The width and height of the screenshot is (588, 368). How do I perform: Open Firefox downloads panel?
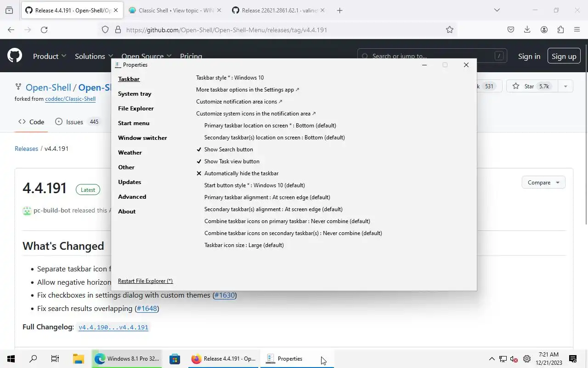[527, 29]
